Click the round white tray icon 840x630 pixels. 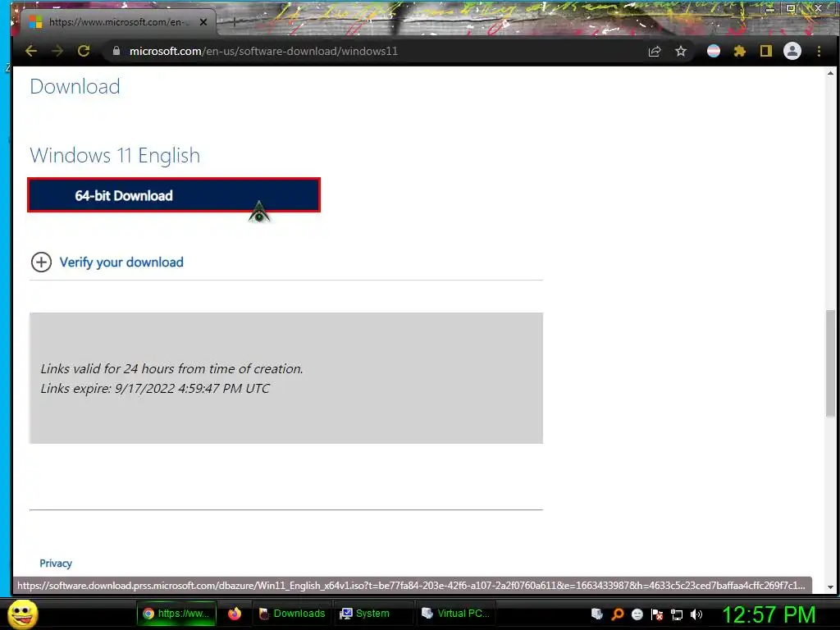pos(637,614)
